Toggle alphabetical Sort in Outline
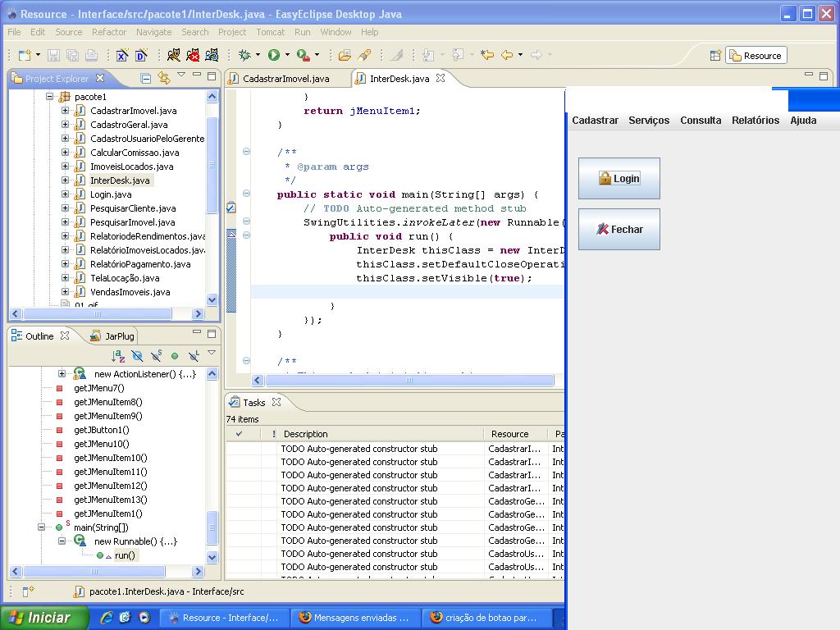This screenshot has width=840, height=630. (118, 356)
